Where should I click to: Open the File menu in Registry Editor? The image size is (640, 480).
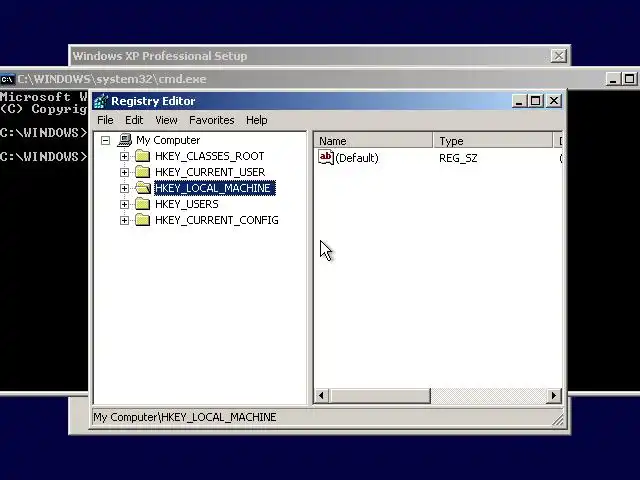105,120
